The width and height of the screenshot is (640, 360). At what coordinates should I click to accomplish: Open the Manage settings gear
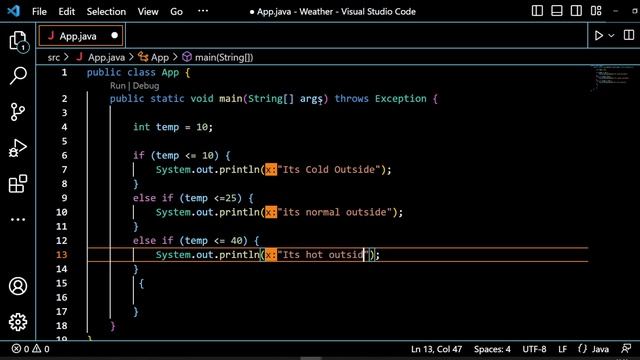point(18,322)
